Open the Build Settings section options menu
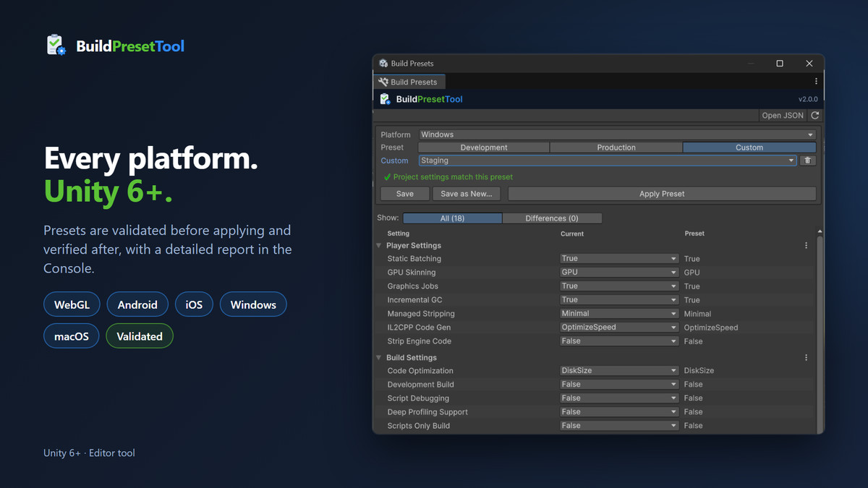Image resolution: width=868 pixels, height=488 pixels. [x=807, y=358]
